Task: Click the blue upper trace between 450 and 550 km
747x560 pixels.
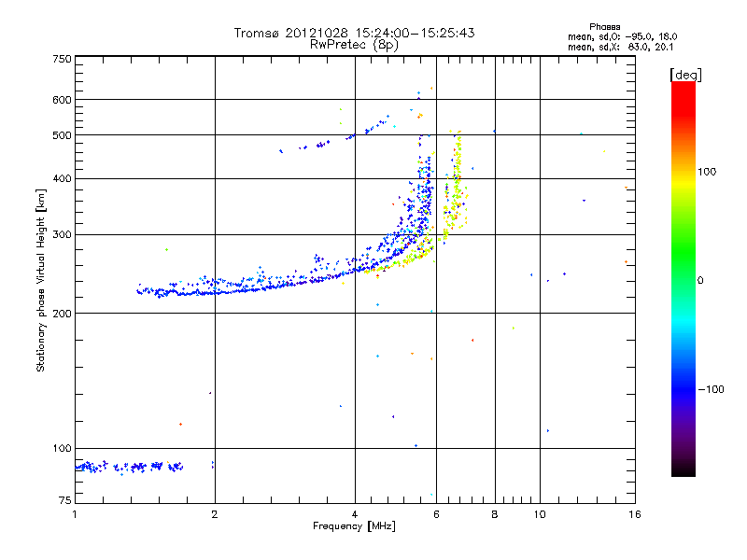Action: pyautogui.click(x=335, y=134)
